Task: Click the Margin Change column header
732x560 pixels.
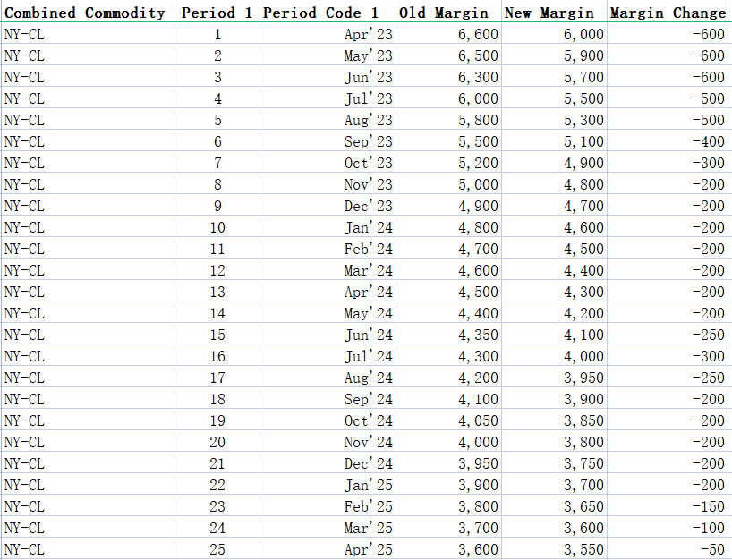Action: point(668,13)
